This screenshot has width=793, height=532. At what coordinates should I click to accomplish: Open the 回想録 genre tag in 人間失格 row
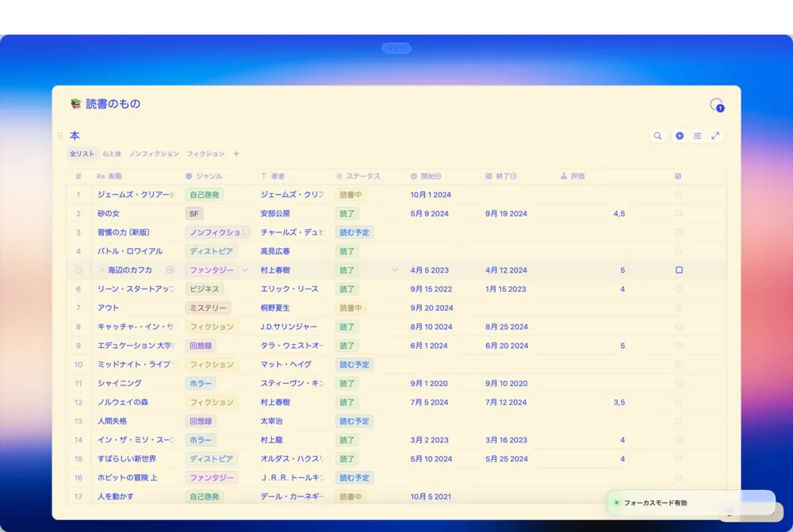tap(201, 421)
